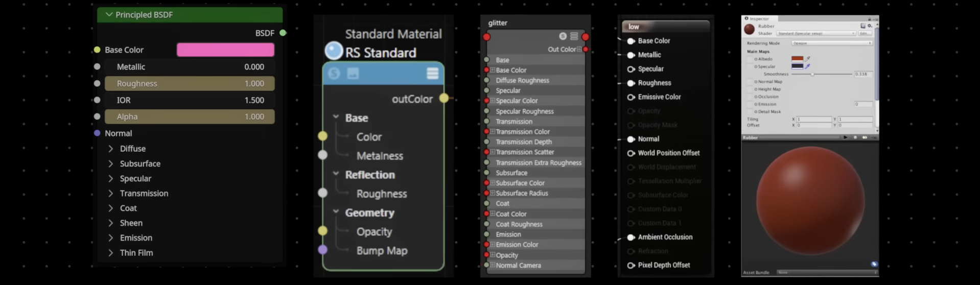Click the large red input port on glitter header
The image size is (980, 285).
[x=486, y=37]
